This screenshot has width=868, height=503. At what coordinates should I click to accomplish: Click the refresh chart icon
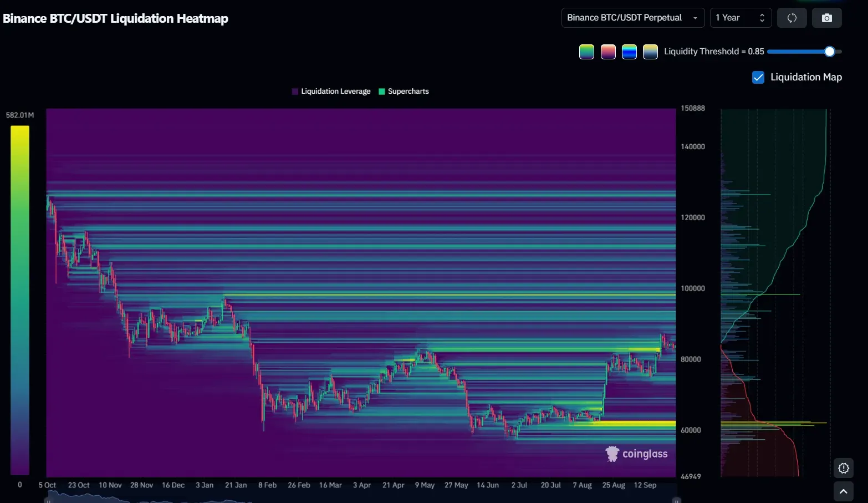click(792, 18)
